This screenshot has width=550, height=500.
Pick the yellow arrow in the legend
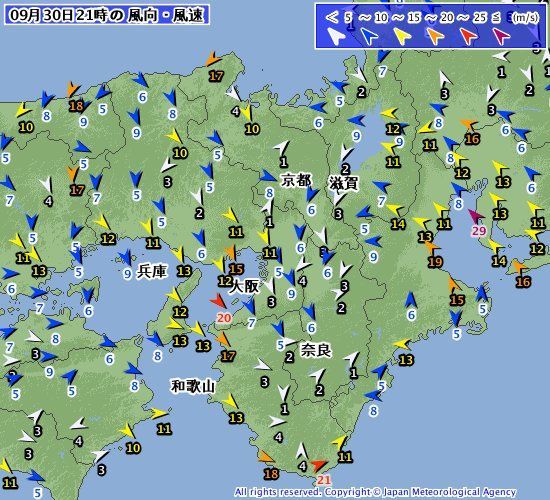click(x=402, y=36)
